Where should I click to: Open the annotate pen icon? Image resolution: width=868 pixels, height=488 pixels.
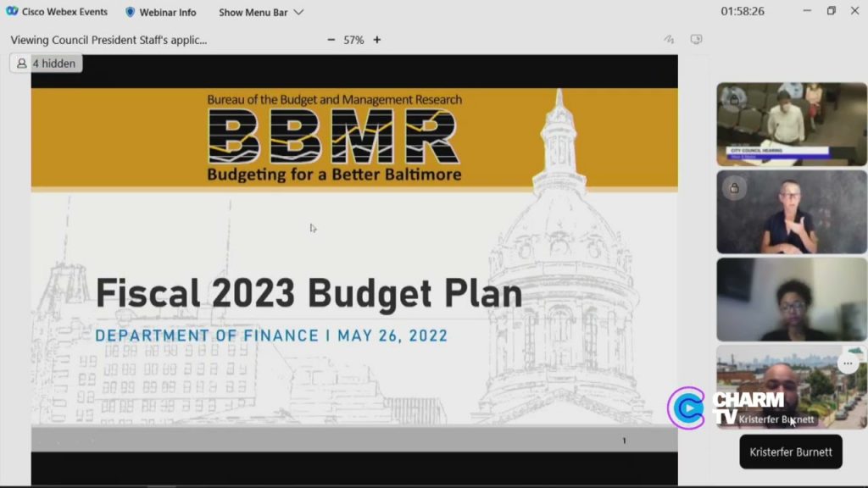670,39
